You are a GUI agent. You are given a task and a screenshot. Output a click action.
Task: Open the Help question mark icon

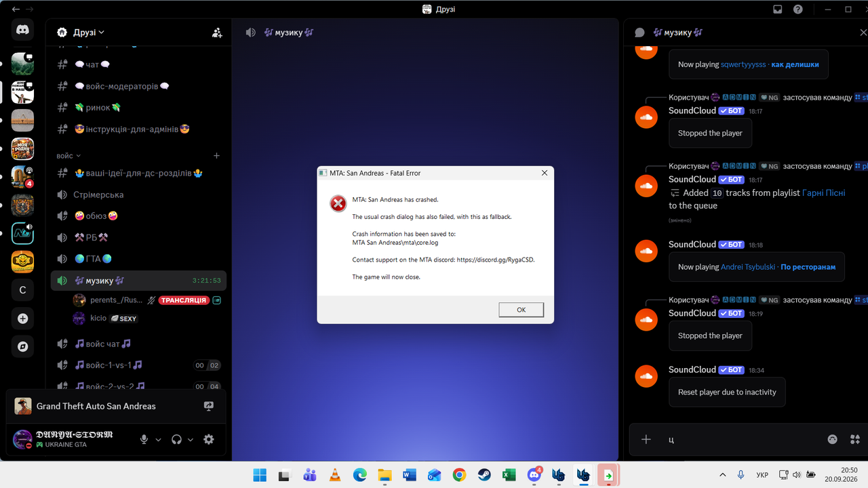pyautogui.click(x=798, y=9)
